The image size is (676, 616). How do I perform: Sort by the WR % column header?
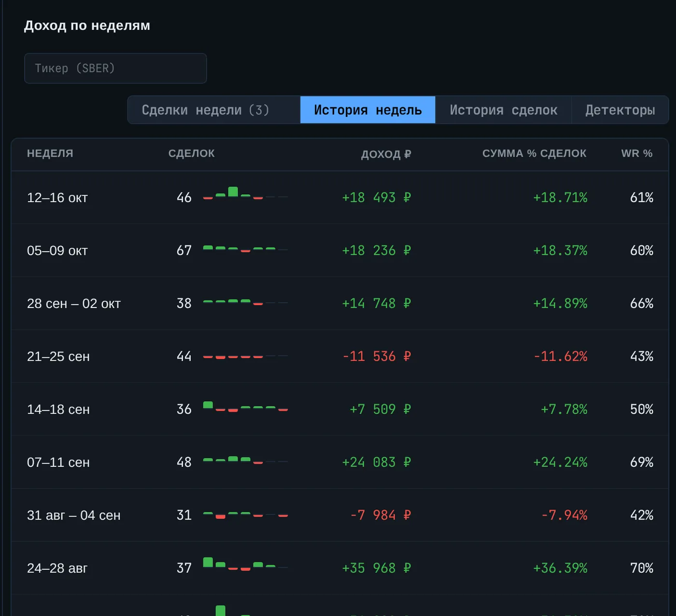(636, 154)
